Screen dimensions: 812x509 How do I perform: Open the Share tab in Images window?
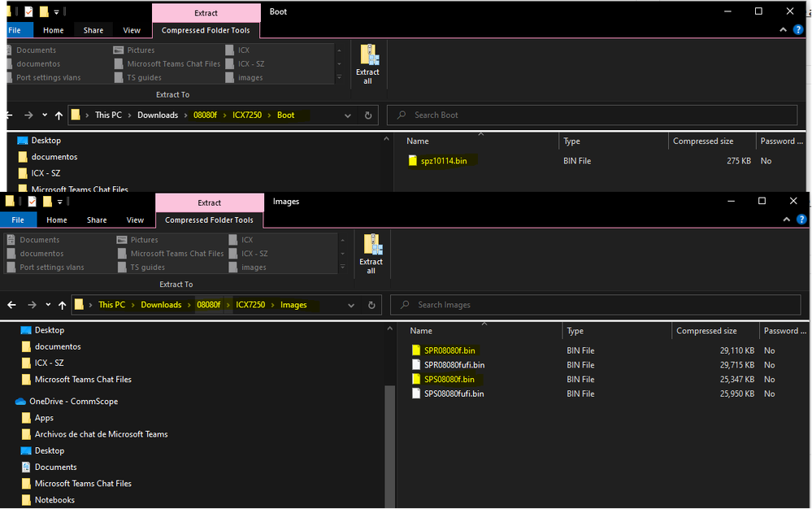coord(97,220)
